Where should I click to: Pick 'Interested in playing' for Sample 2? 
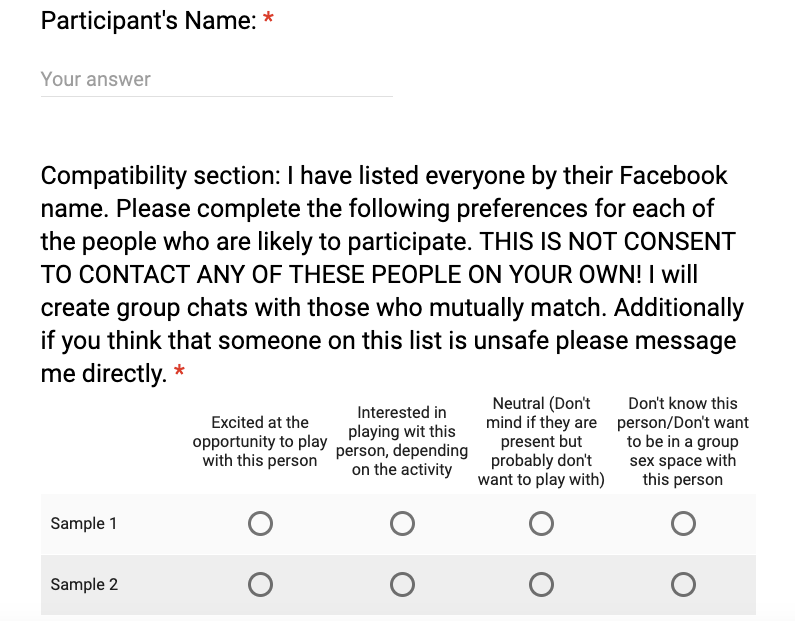coord(402,585)
